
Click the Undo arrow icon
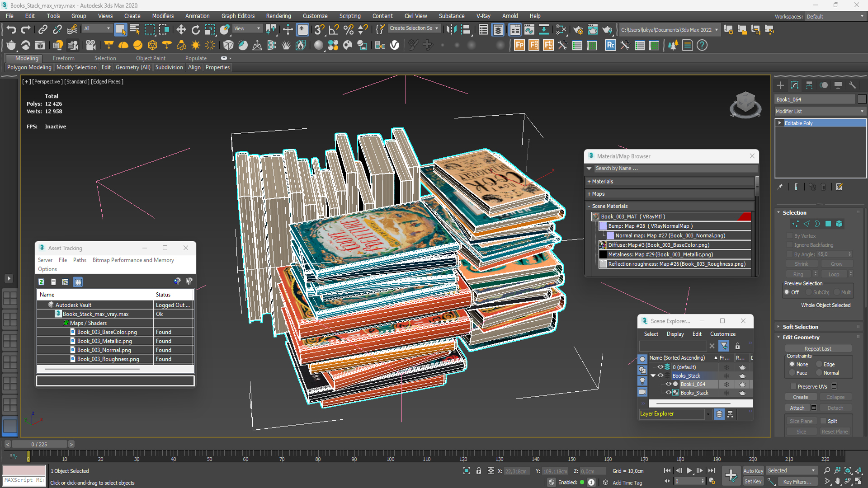pyautogui.click(x=11, y=30)
